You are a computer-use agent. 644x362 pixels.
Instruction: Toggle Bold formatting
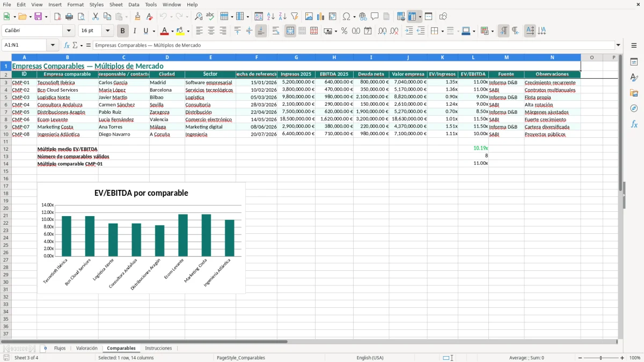(x=122, y=31)
